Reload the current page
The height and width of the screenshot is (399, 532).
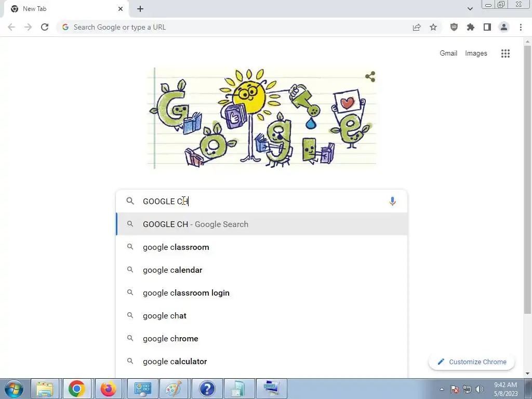tap(45, 27)
